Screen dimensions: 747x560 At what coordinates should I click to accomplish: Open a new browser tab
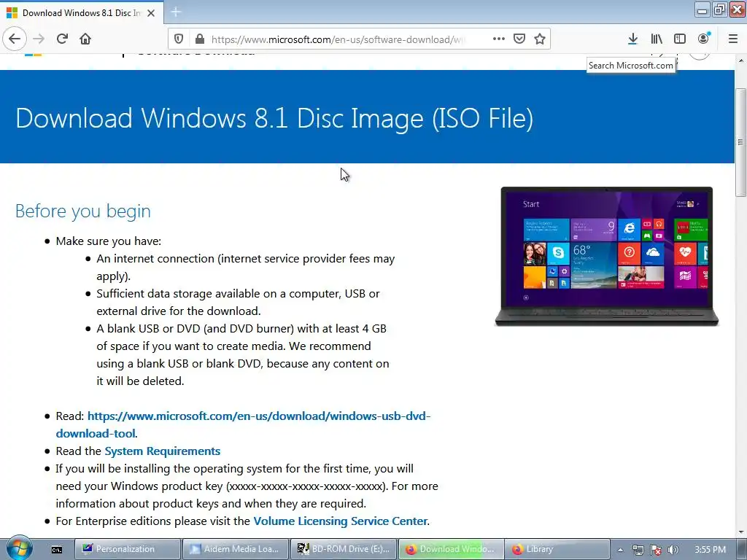(176, 12)
